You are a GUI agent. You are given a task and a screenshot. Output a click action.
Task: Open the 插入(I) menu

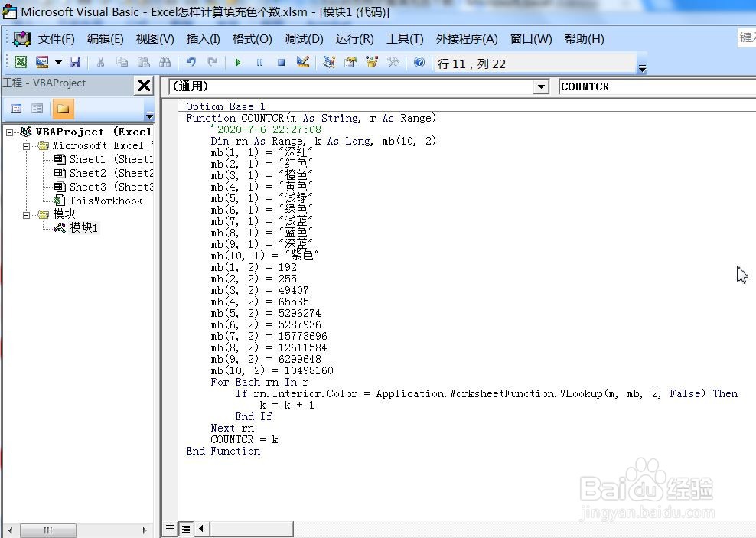click(x=203, y=39)
